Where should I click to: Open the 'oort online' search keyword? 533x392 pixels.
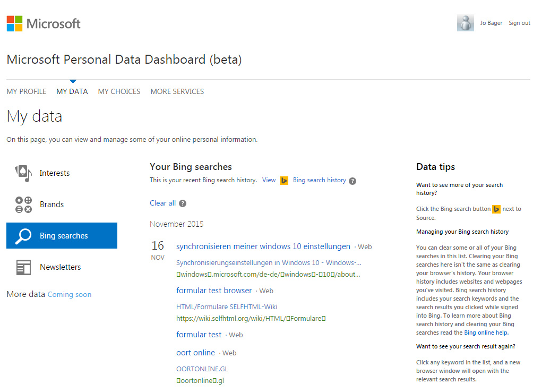pos(195,353)
